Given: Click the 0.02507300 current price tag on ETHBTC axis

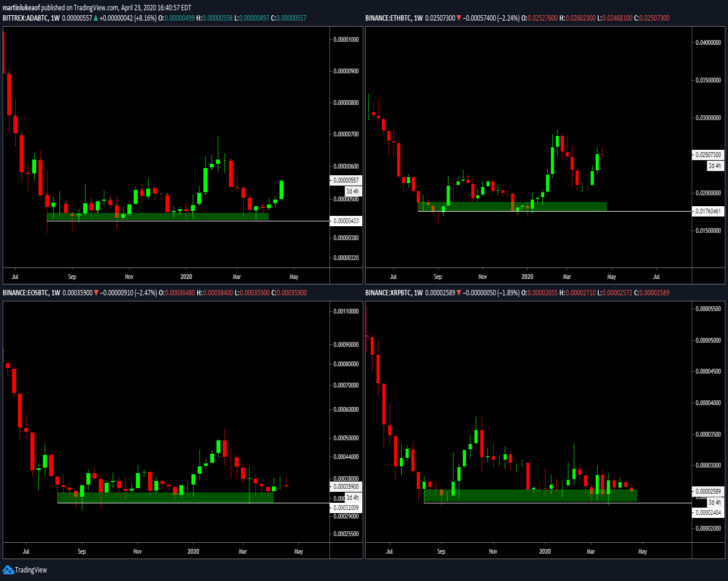Looking at the screenshot, I should click(x=709, y=155).
